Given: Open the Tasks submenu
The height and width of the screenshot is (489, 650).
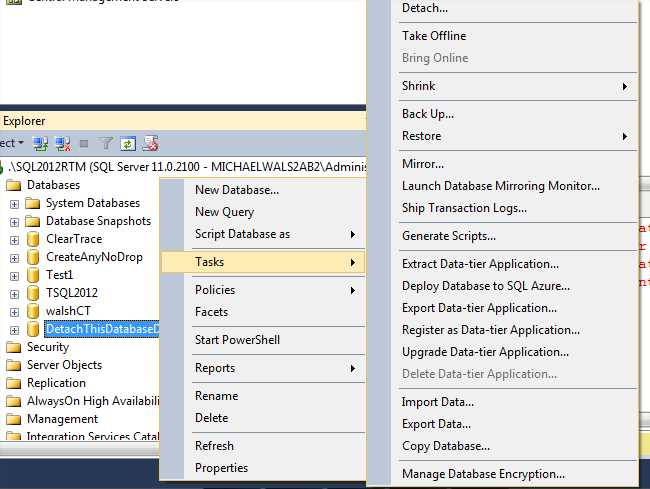Looking at the screenshot, I should coord(263,262).
